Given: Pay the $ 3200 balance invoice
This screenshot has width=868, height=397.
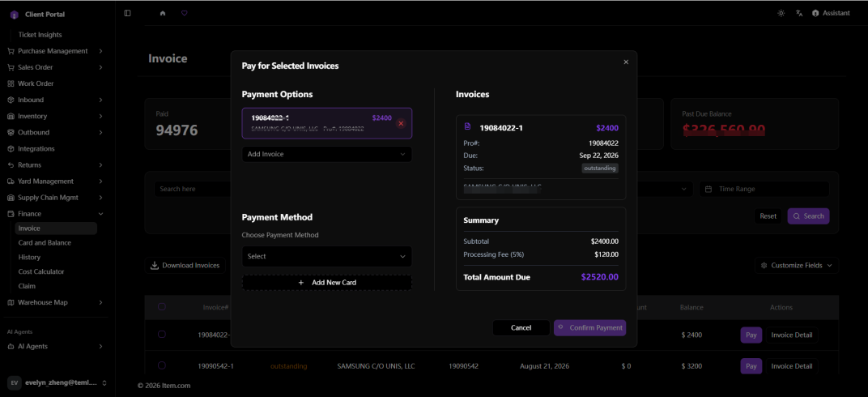Looking at the screenshot, I should pos(751,366).
